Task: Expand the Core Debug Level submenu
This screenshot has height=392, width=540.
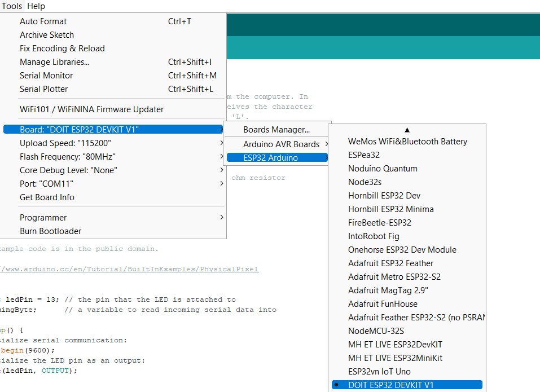Action: point(113,170)
